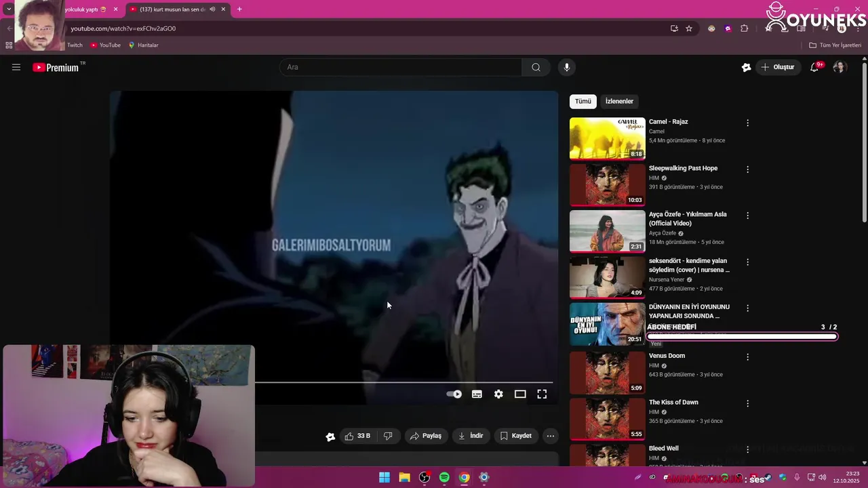Open more actions ellipsis below video
Viewport: 868px width, 488px height.
tap(551, 436)
